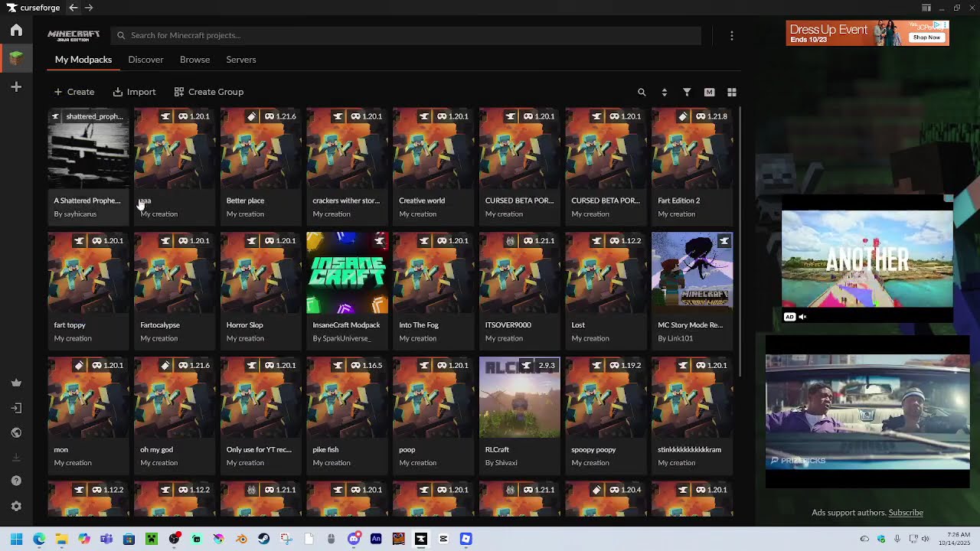
Task: Select the Horror Slop modpack name
Action: pos(245,325)
